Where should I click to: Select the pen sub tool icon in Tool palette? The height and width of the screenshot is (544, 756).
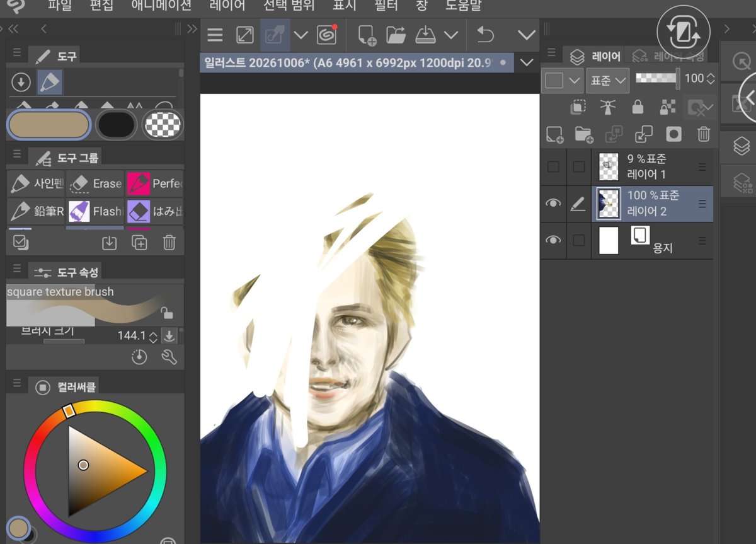click(50, 82)
